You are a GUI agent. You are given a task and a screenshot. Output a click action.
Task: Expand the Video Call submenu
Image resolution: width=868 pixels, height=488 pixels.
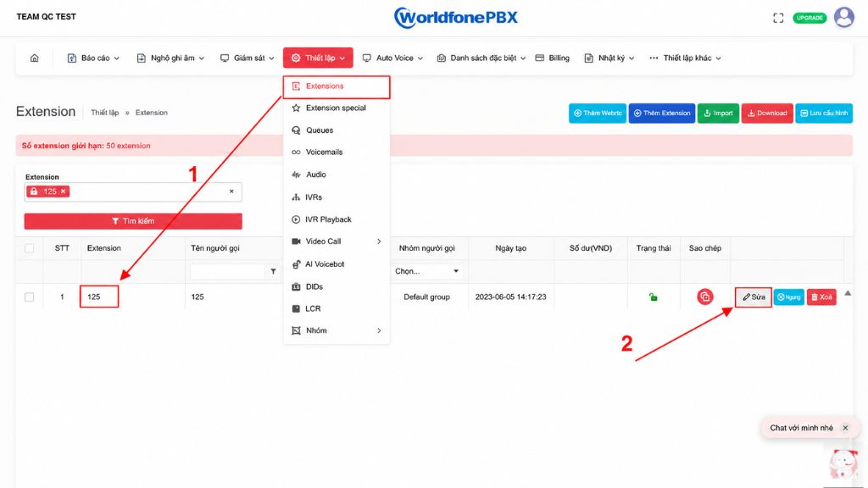coord(337,241)
